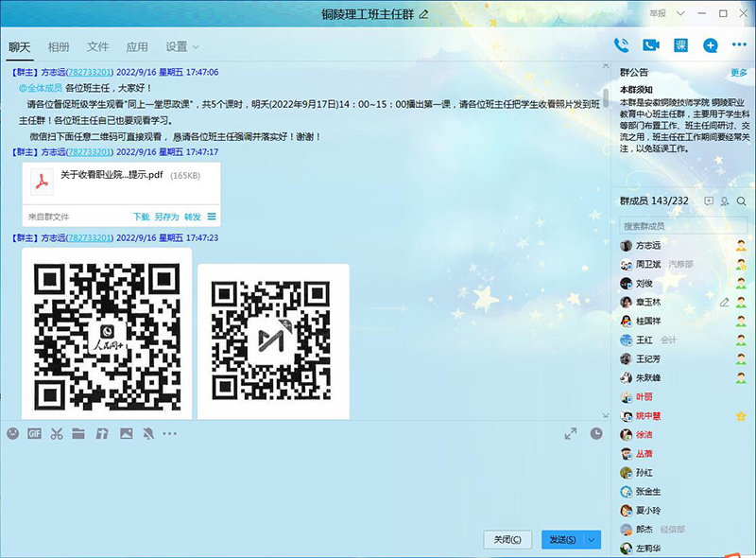Click the arrow at the bottom of the chat area
The width and height of the screenshot is (756, 558).
tap(606, 415)
